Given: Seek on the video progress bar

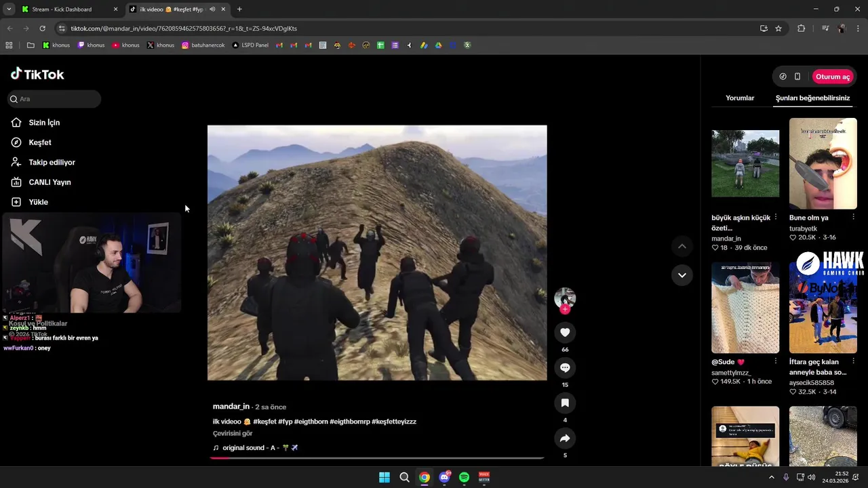Looking at the screenshot, I should (377, 458).
